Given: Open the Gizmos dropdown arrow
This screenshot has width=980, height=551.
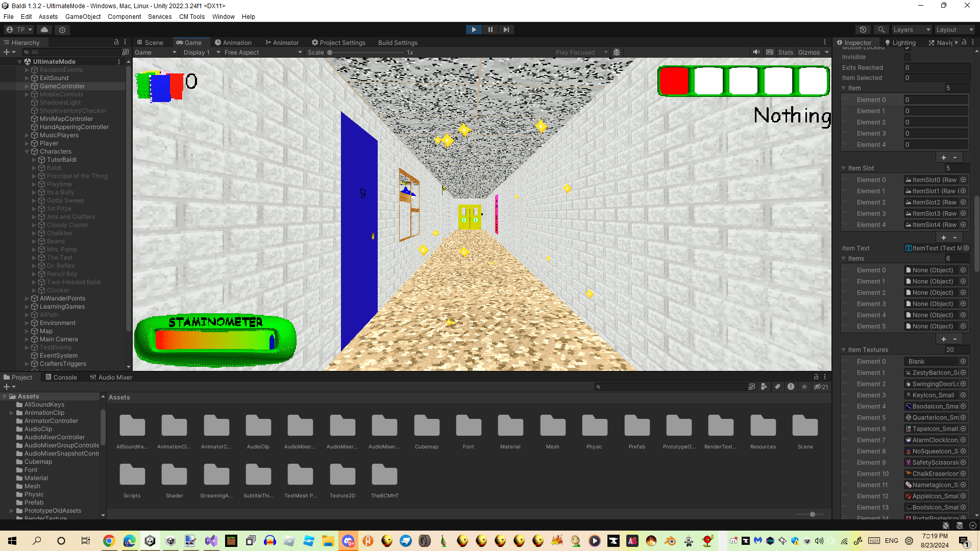Looking at the screenshot, I should pos(826,52).
